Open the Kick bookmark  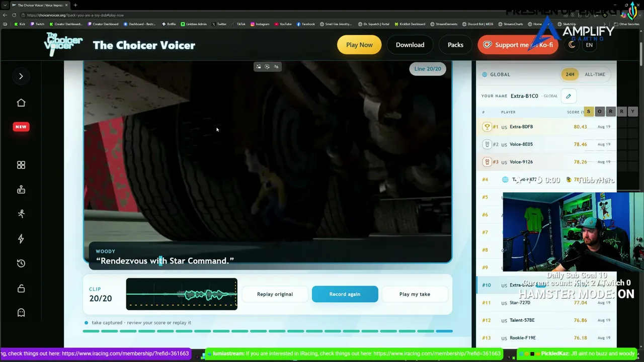tap(20, 24)
